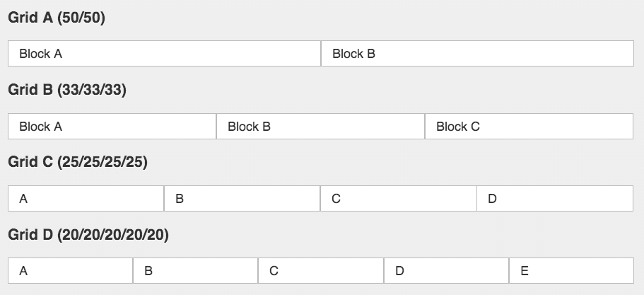This screenshot has width=644, height=295.
Task: Pick cell C in Grid C
Action: [399, 199]
